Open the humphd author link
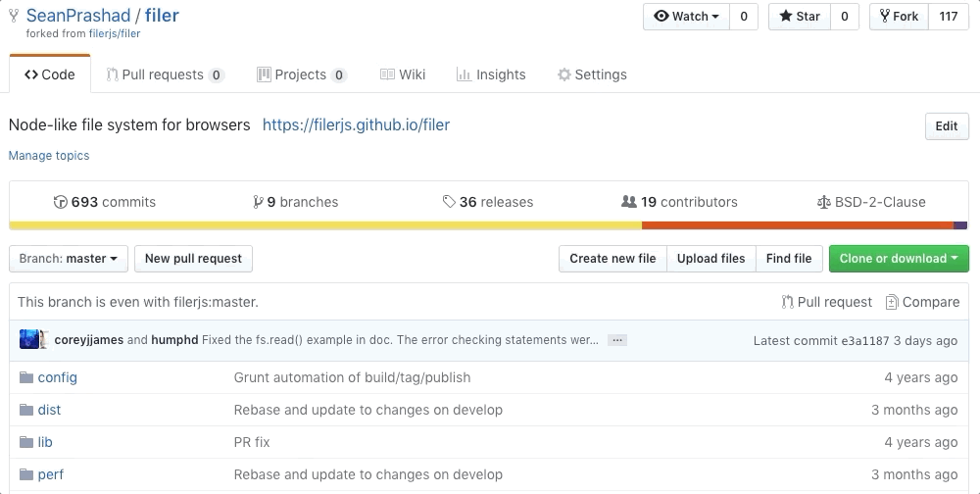 pos(174,340)
